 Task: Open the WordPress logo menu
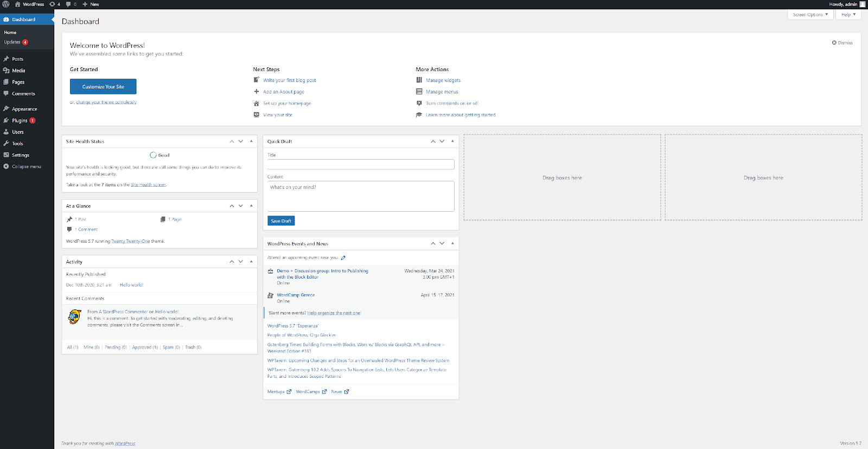(6, 4)
